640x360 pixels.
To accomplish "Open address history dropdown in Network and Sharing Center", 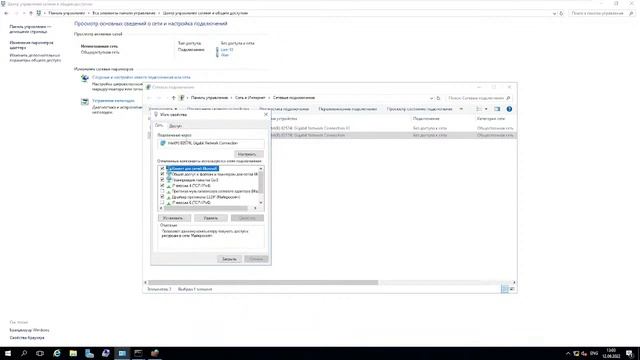I will 554,13.
